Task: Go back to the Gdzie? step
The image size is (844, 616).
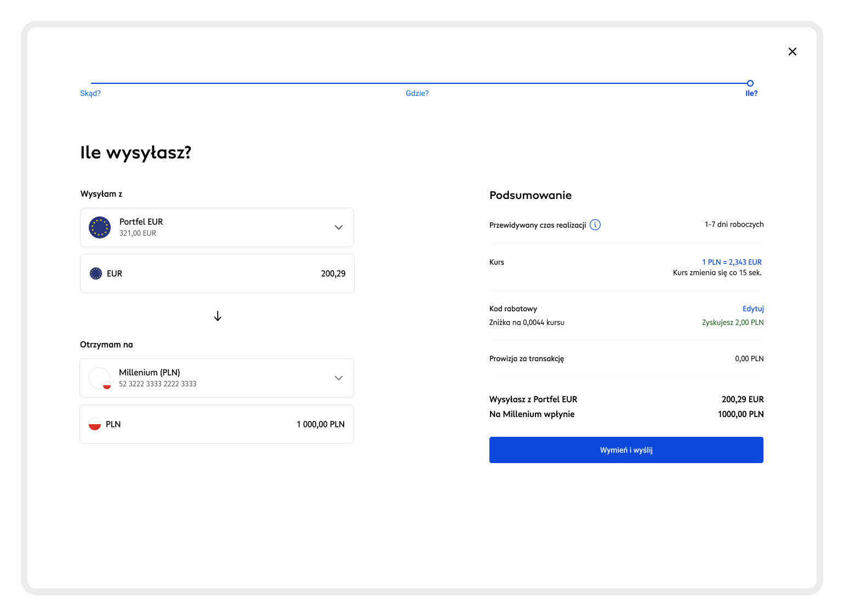Action: 417,93
